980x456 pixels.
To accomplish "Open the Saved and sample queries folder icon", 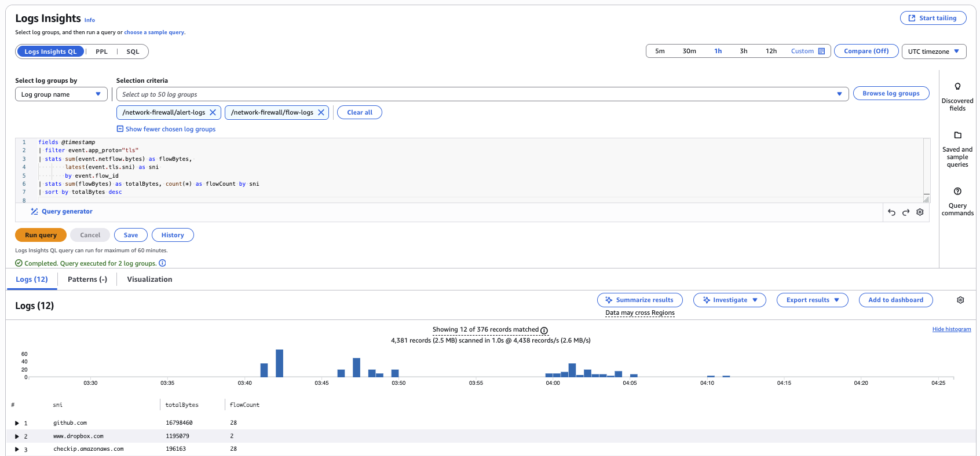I will click(957, 135).
